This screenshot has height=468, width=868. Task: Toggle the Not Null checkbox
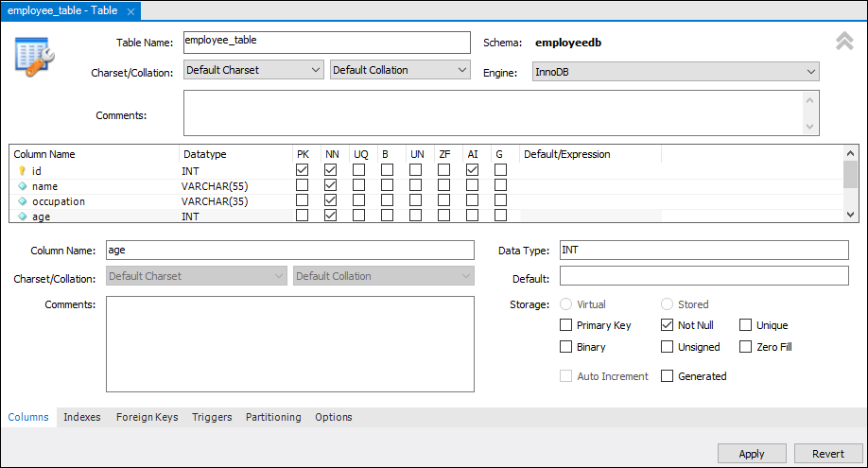tap(668, 325)
